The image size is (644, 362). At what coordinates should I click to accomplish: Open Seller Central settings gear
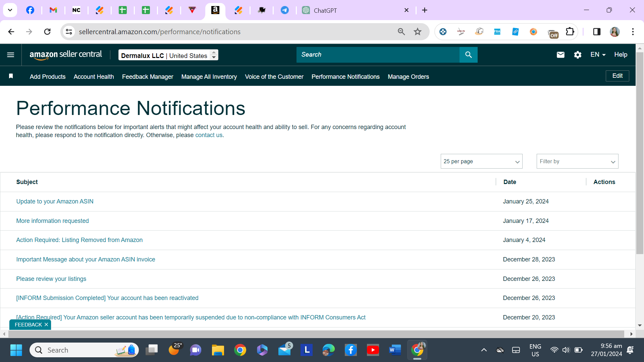click(x=578, y=55)
